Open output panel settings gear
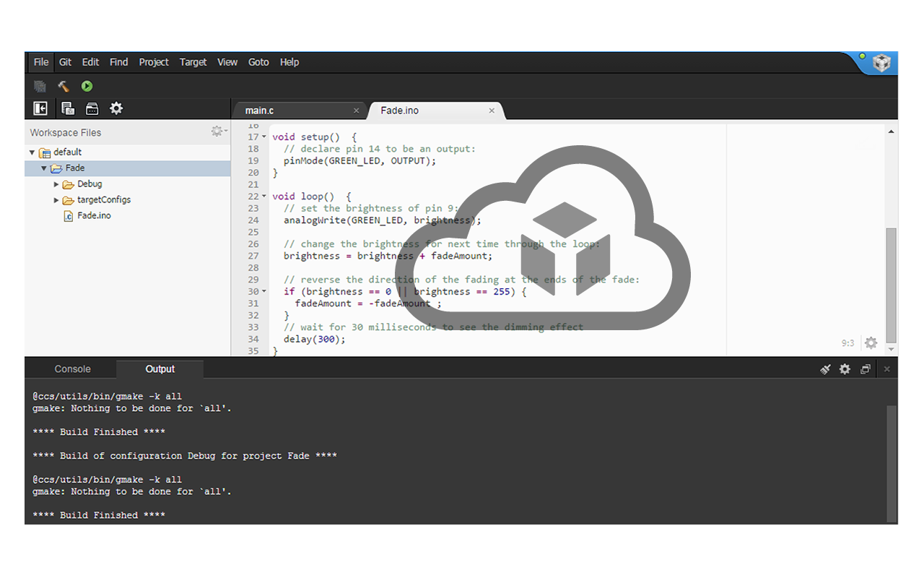This screenshot has width=924, height=578. (845, 369)
